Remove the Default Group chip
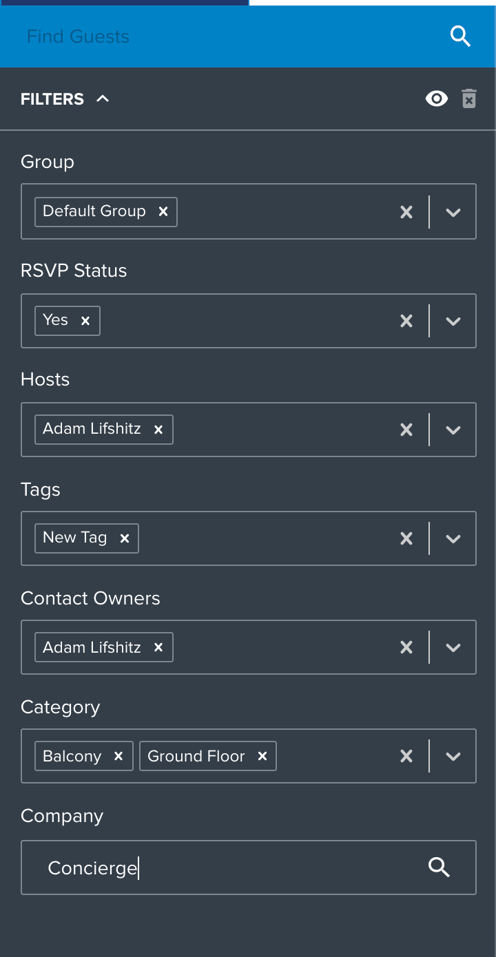The height and width of the screenshot is (957, 496). click(163, 211)
